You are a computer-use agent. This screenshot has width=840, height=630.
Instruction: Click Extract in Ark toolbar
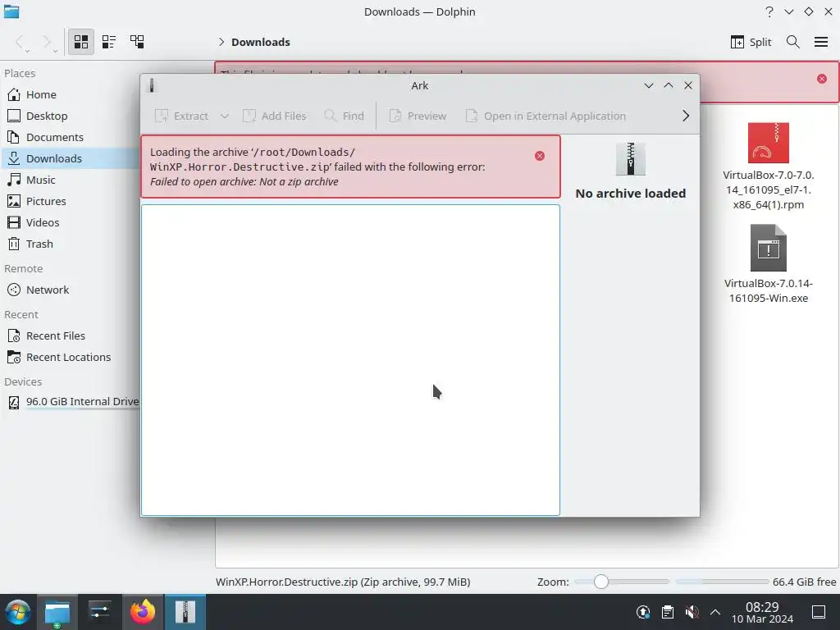click(181, 116)
